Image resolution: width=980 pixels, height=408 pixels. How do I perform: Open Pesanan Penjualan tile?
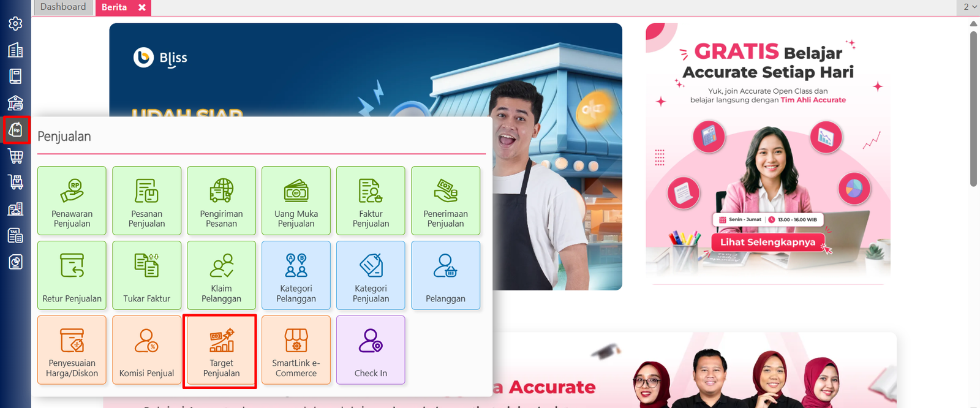click(146, 201)
